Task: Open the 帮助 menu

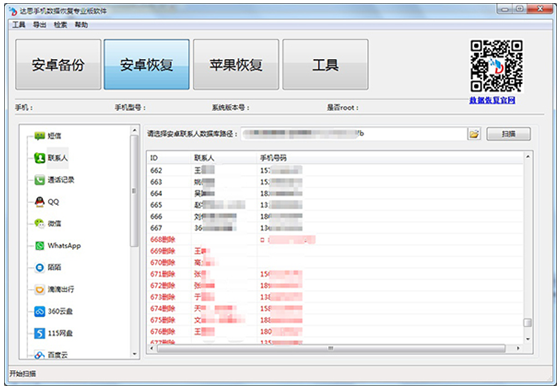Action: 81,25
